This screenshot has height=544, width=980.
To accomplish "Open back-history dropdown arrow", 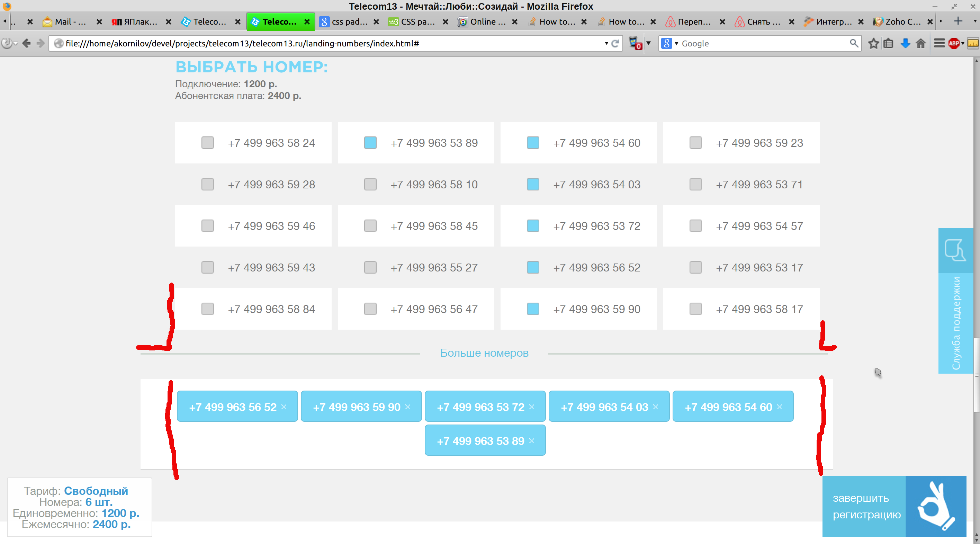I will coord(16,43).
